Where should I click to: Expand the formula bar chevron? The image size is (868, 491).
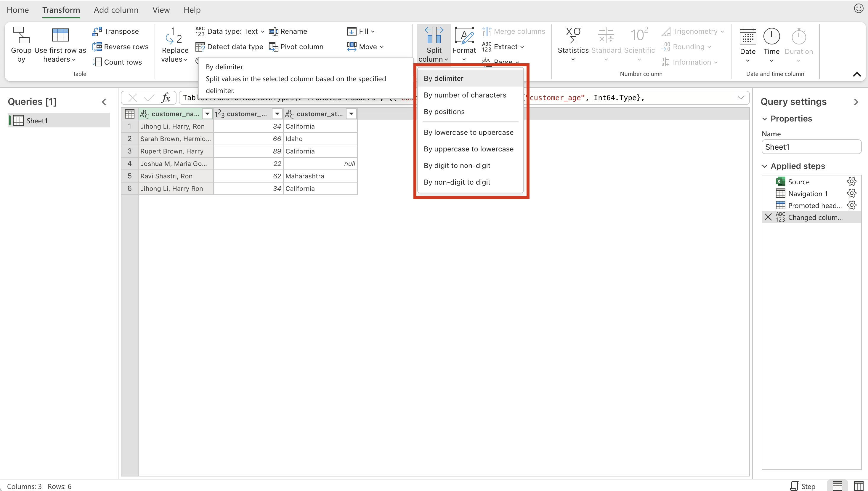point(740,98)
